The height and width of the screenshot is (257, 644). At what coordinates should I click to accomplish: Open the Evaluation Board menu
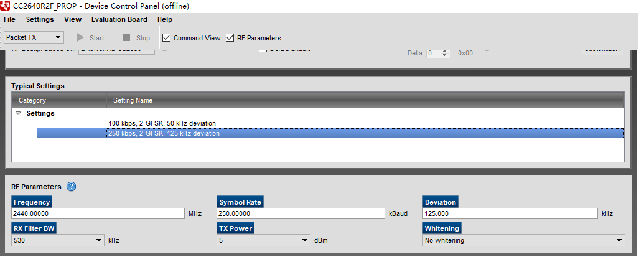click(119, 19)
